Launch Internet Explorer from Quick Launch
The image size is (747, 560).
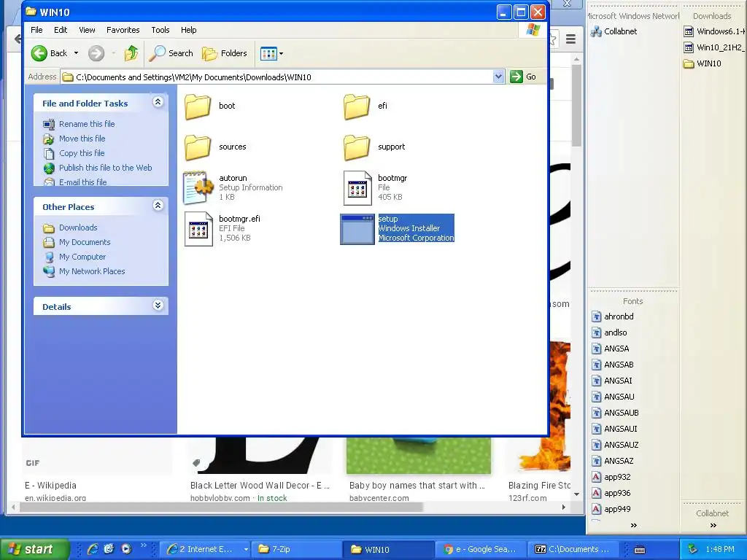93,549
